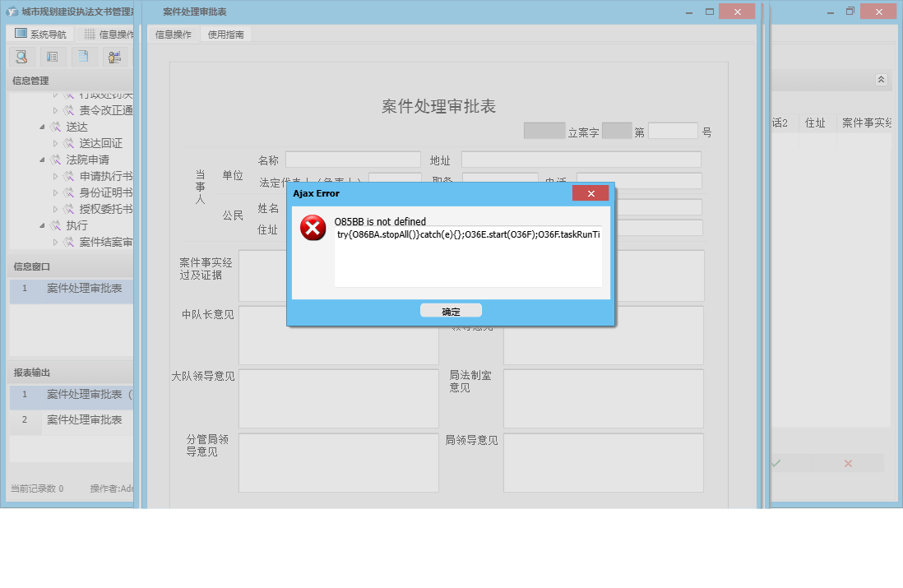
Task: Click the report table icon in toolbar
Action: [52, 57]
